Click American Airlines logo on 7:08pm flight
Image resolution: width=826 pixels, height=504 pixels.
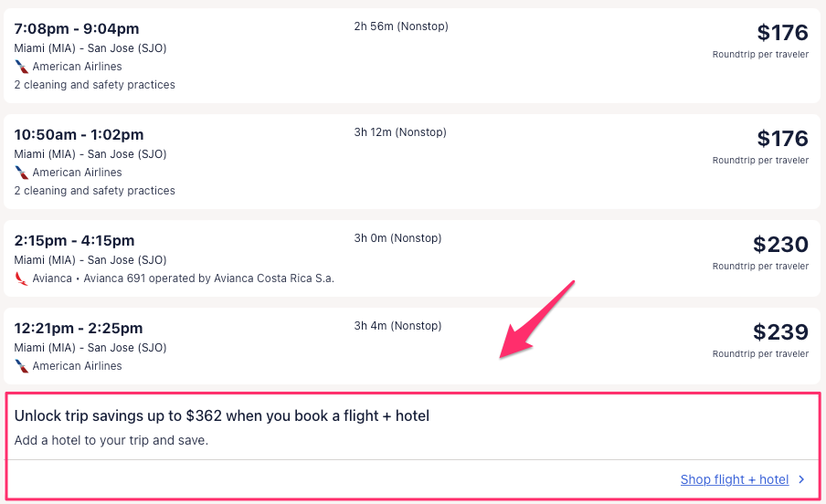pos(22,67)
